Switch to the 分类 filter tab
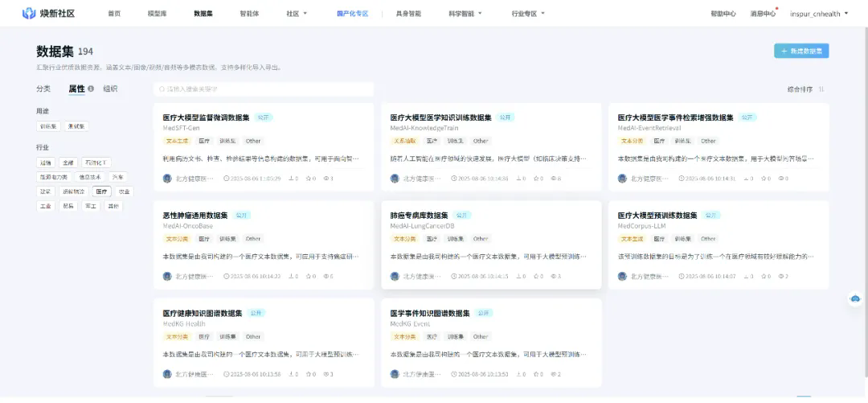Viewport: 868px width, 403px height. coord(43,89)
